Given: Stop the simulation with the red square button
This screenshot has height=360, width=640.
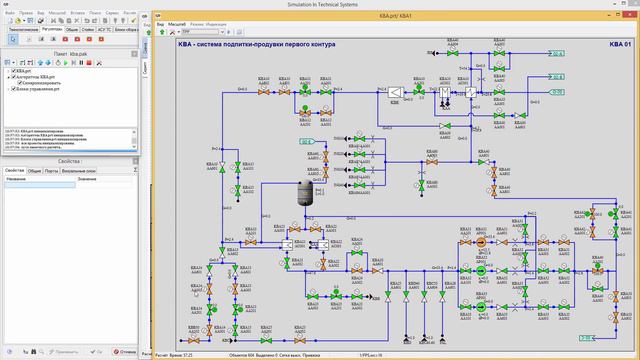Looking at the screenshot, I should pos(89,63).
